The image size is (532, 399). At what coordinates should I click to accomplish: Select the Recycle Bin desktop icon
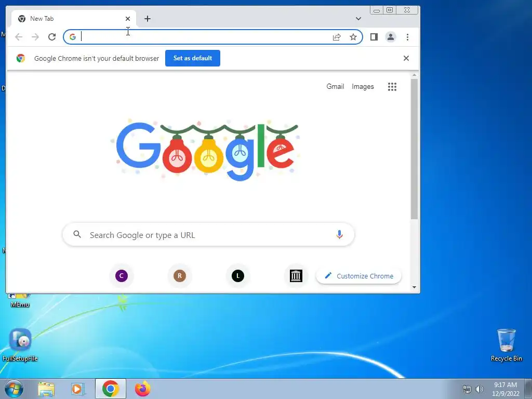coord(506,345)
